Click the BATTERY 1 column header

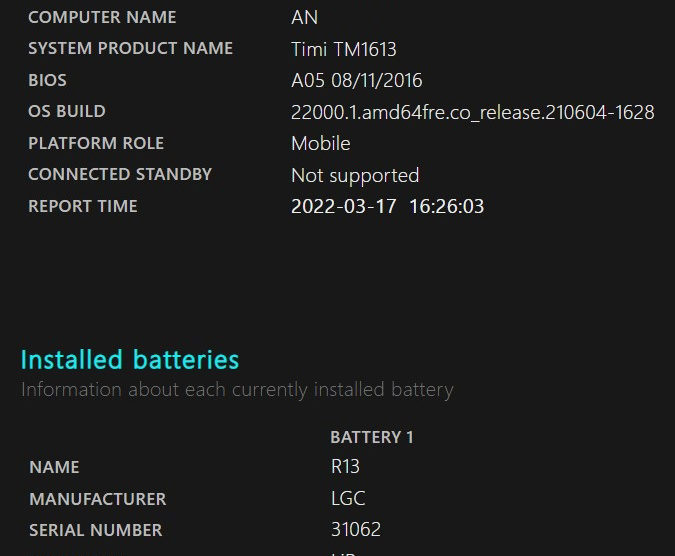click(x=371, y=437)
